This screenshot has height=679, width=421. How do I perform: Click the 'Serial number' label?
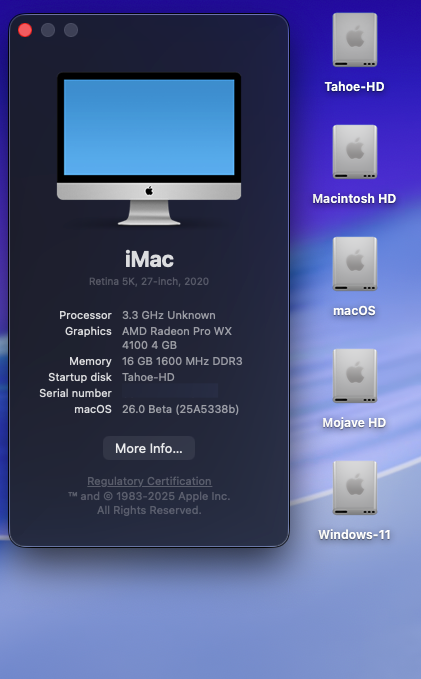tap(76, 393)
